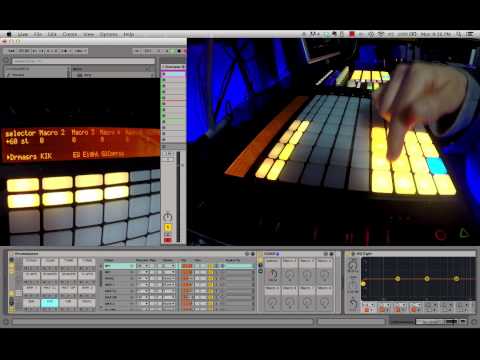The image size is (480, 360).
Task: Mute the first chain with its yellow activator
Action: [211, 266]
